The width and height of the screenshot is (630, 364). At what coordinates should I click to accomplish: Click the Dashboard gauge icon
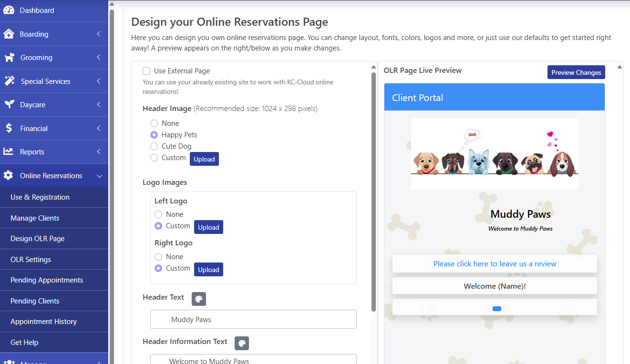pyautogui.click(x=9, y=10)
